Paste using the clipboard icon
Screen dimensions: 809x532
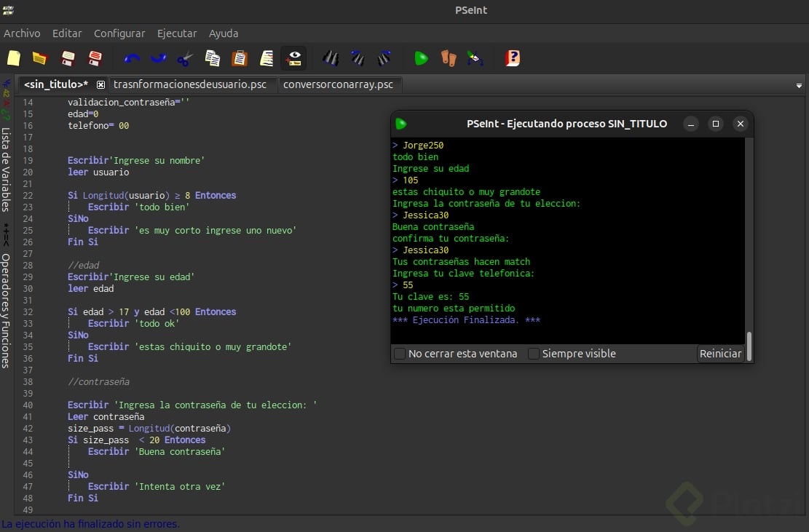239,58
